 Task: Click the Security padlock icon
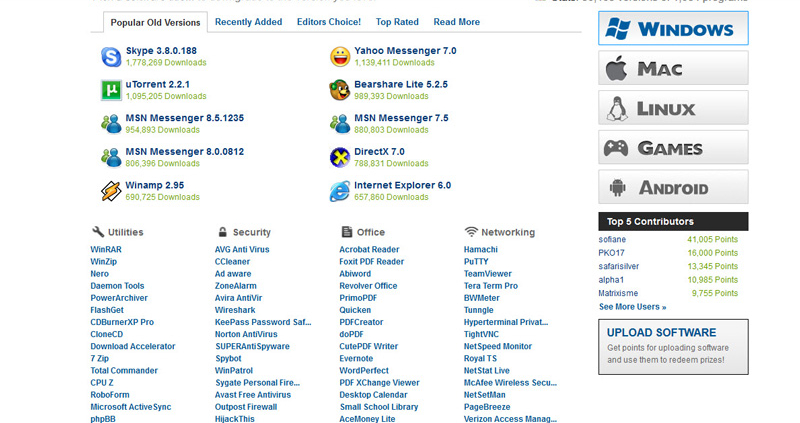(x=222, y=232)
